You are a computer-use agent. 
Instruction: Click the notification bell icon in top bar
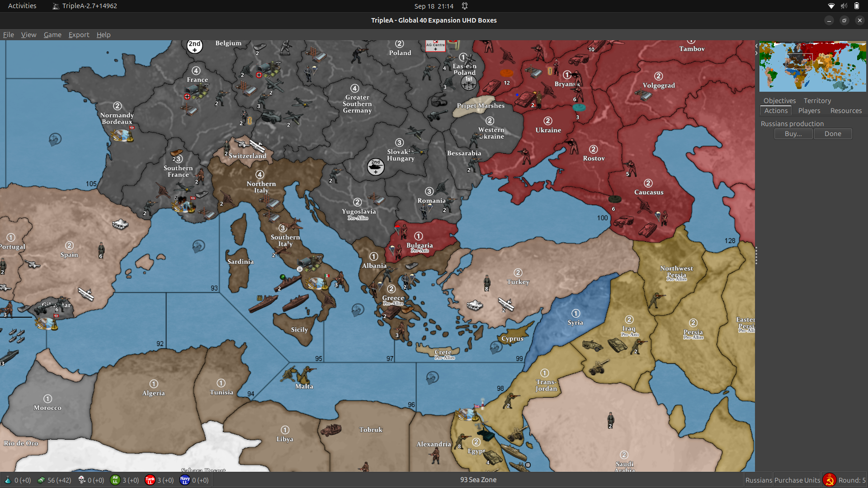tap(465, 6)
